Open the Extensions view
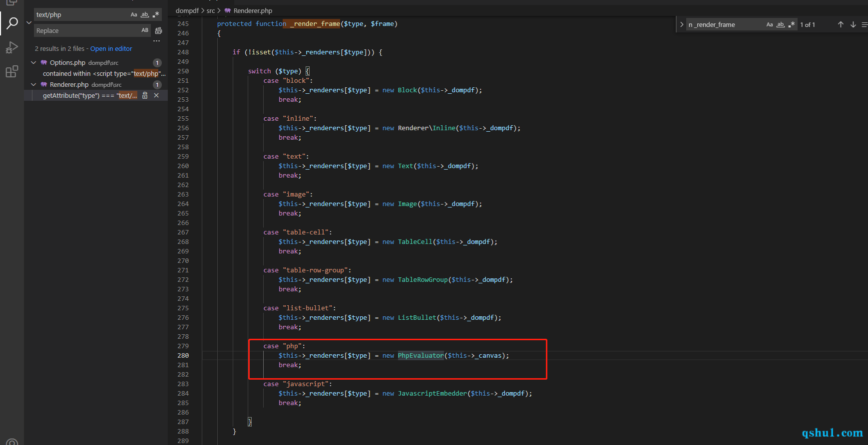This screenshot has width=868, height=445. (12, 71)
